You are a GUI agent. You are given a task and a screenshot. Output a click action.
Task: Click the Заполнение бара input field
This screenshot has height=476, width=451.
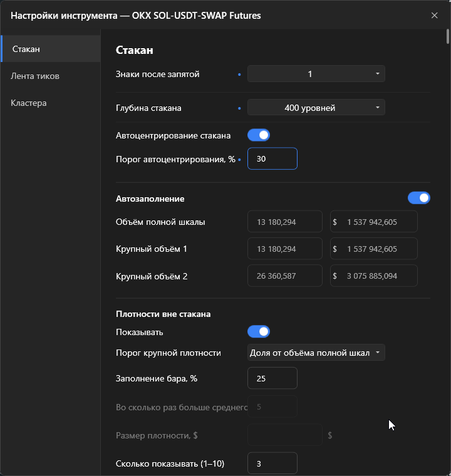pos(272,378)
